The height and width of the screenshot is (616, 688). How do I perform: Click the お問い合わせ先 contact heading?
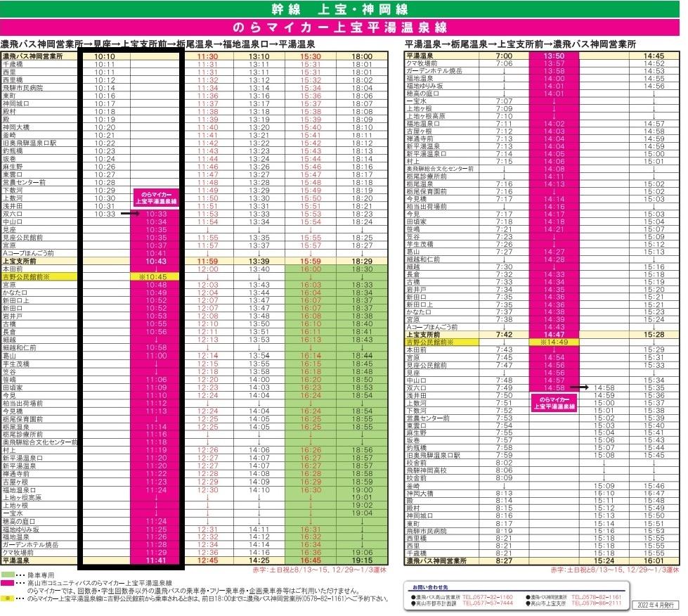428,586
